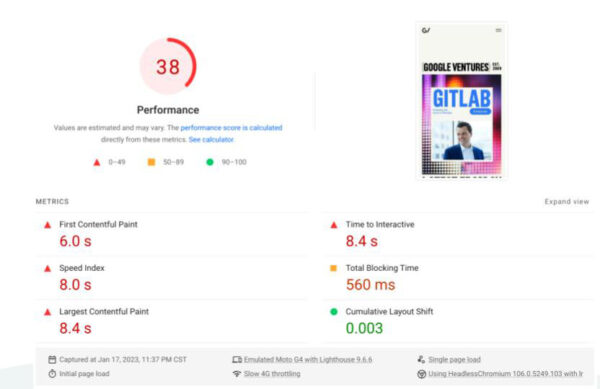Screen dimensions: 600x389
Task: Click the red triangle beside Speed Index
Action: point(47,269)
